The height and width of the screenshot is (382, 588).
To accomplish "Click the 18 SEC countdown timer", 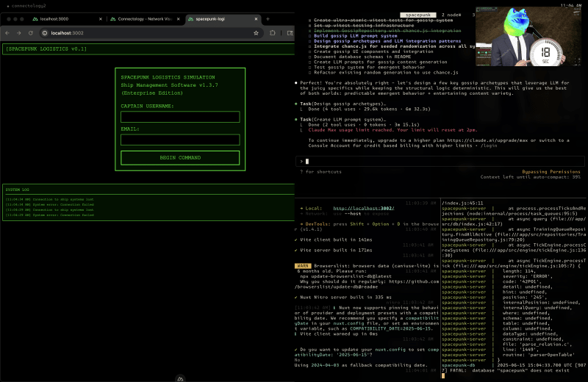I will tap(545, 53).
